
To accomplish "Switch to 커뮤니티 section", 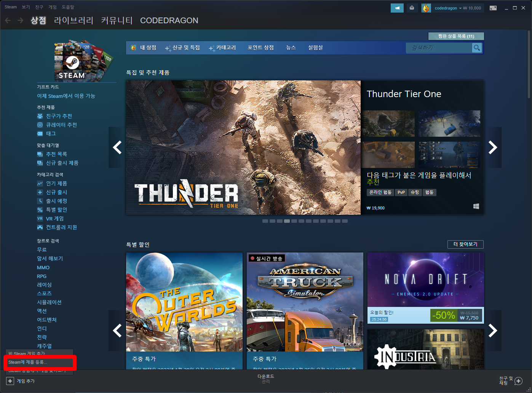I will [x=117, y=21].
